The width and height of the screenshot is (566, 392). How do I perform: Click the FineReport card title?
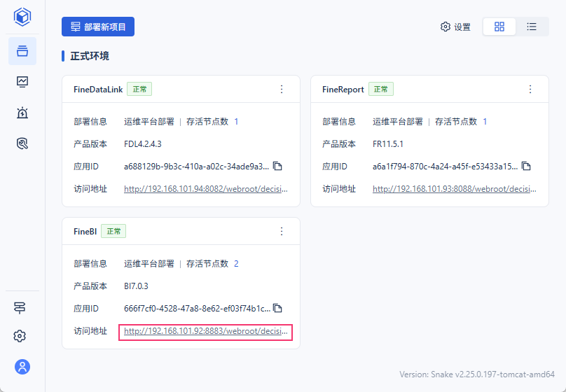click(x=343, y=90)
